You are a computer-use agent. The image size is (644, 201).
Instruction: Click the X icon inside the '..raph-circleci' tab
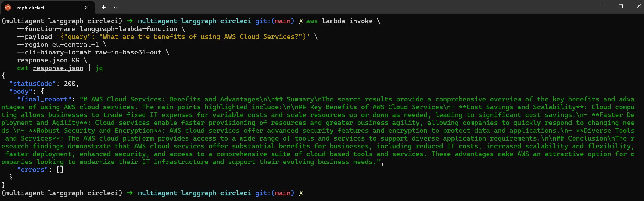pyautogui.click(x=87, y=8)
